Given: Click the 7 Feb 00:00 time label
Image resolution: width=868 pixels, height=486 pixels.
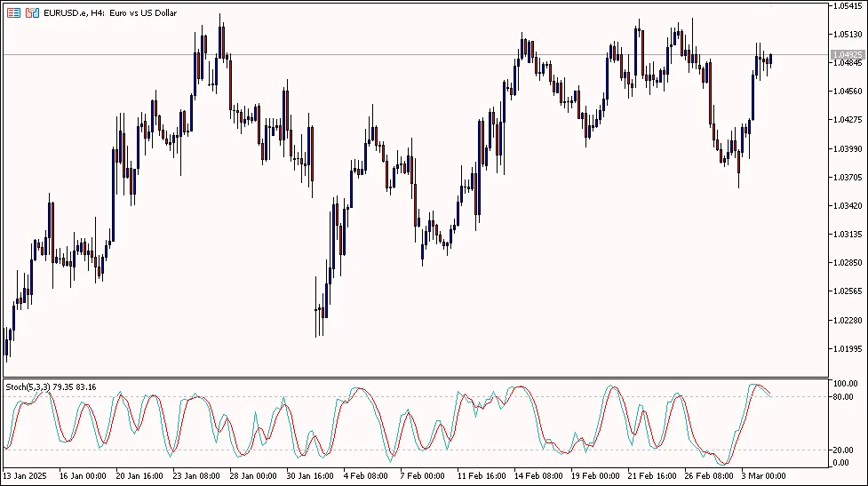Looking at the screenshot, I should tap(422, 475).
